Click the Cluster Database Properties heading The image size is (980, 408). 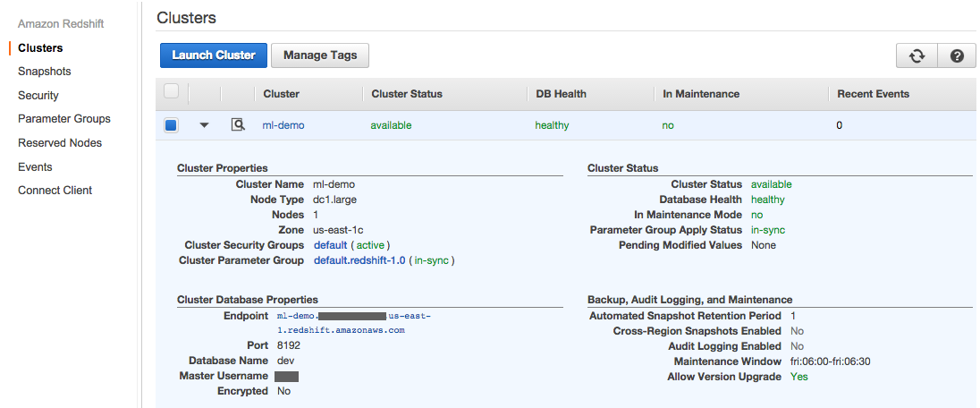pyautogui.click(x=248, y=300)
